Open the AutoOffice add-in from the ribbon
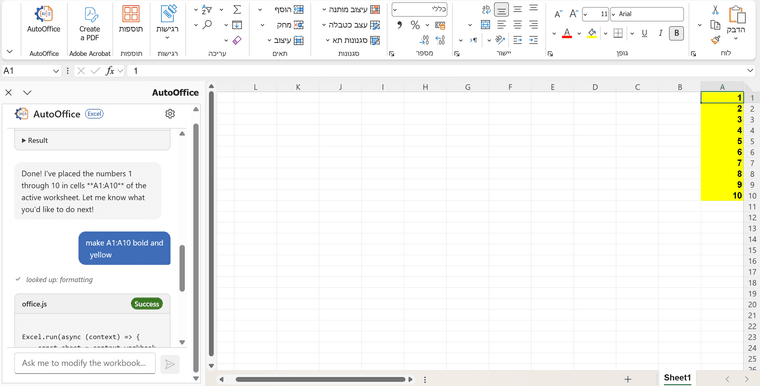The height and width of the screenshot is (386, 760). 44,20
